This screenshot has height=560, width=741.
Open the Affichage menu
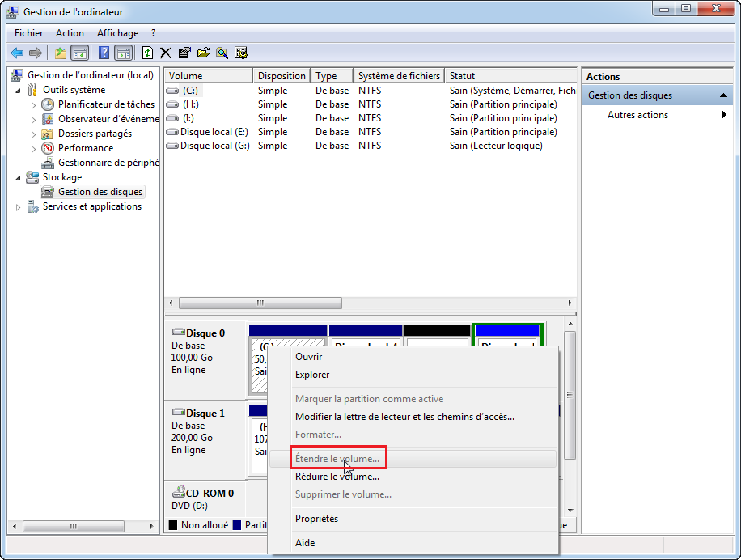pyautogui.click(x=117, y=33)
